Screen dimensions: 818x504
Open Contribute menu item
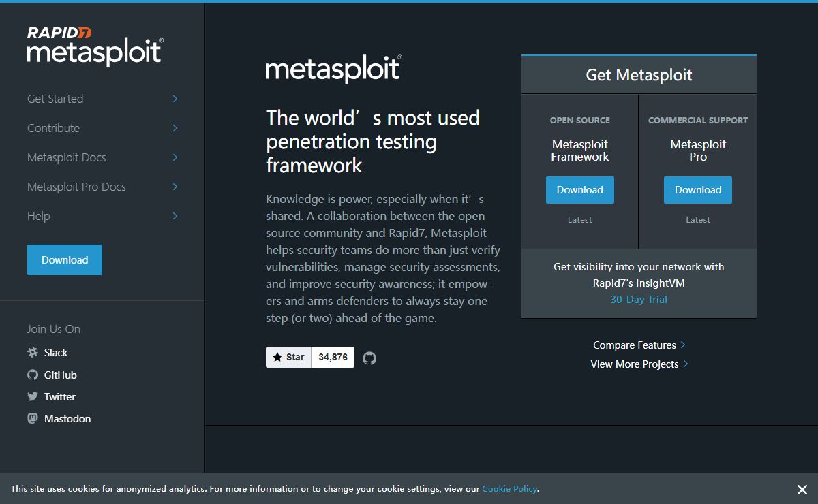[53, 128]
